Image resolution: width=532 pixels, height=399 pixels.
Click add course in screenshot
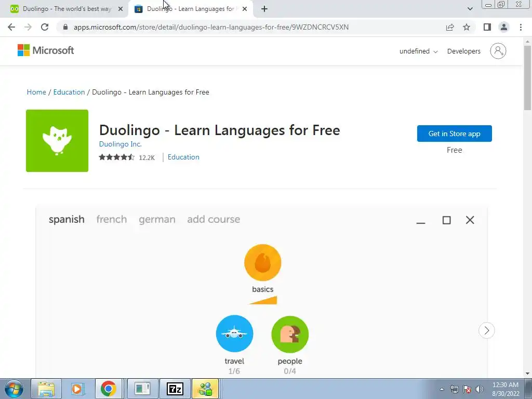coord(214,219)
